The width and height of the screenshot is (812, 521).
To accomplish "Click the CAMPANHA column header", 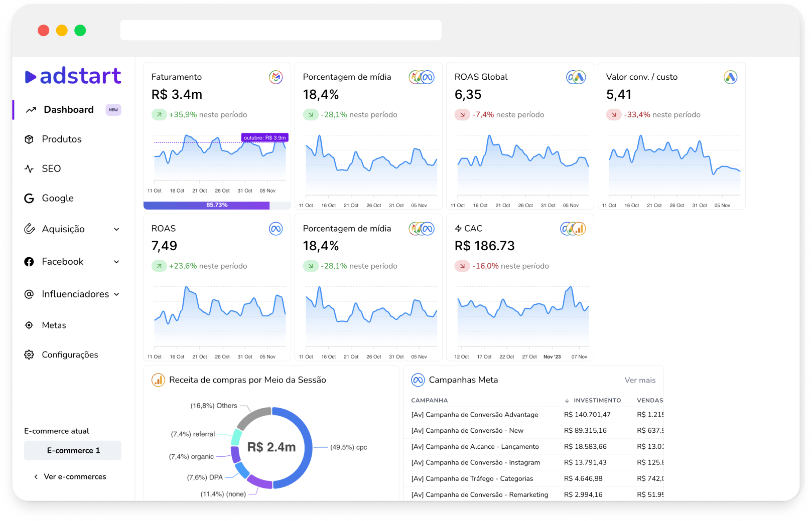I will [430, 401].
